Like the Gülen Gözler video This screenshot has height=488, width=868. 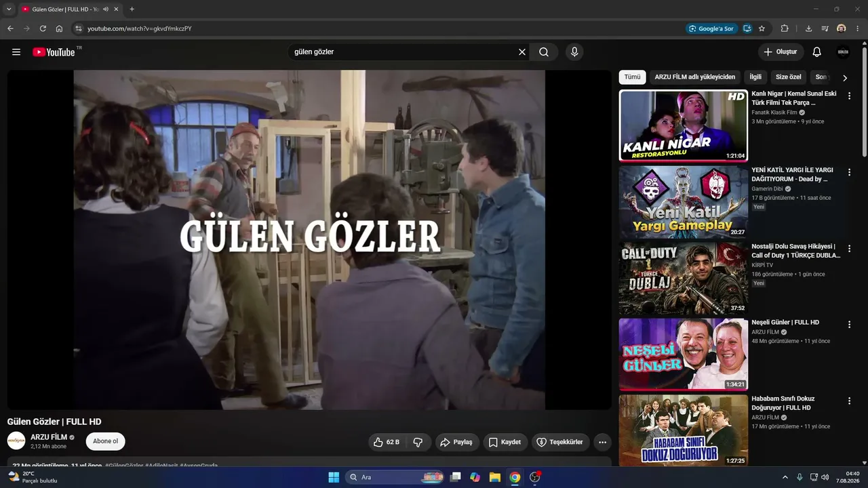(x=386, y=442)
